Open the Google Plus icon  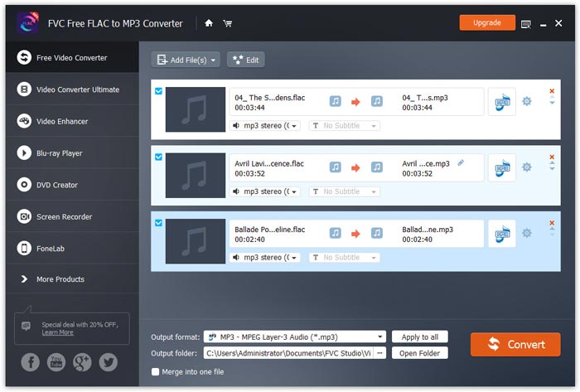(82, 362)
